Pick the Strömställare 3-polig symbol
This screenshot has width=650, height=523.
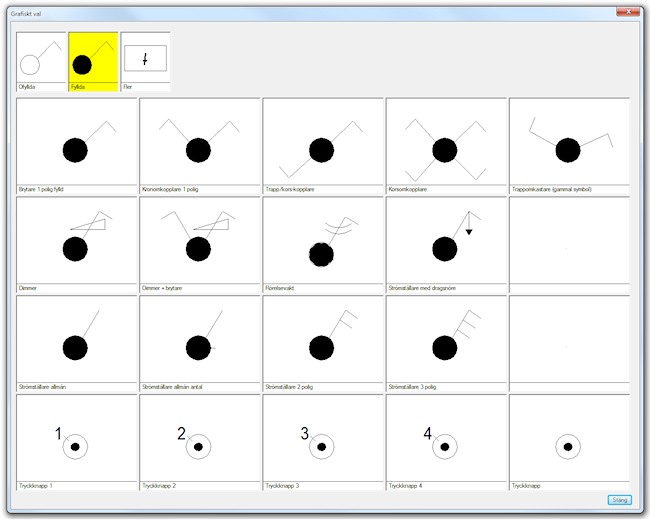(446, 341)
